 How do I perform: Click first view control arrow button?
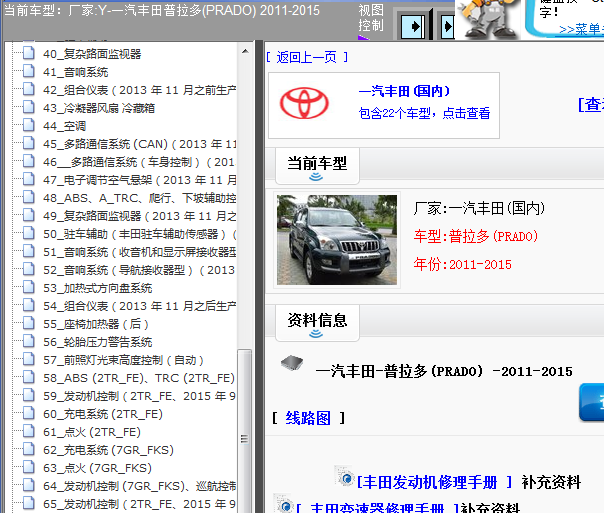pos(413,27)
